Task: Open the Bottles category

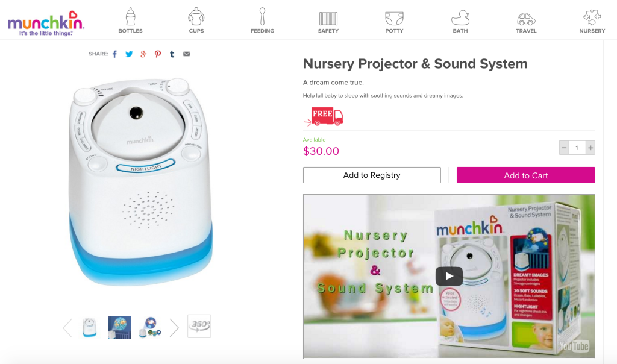Action: (130, 20)
